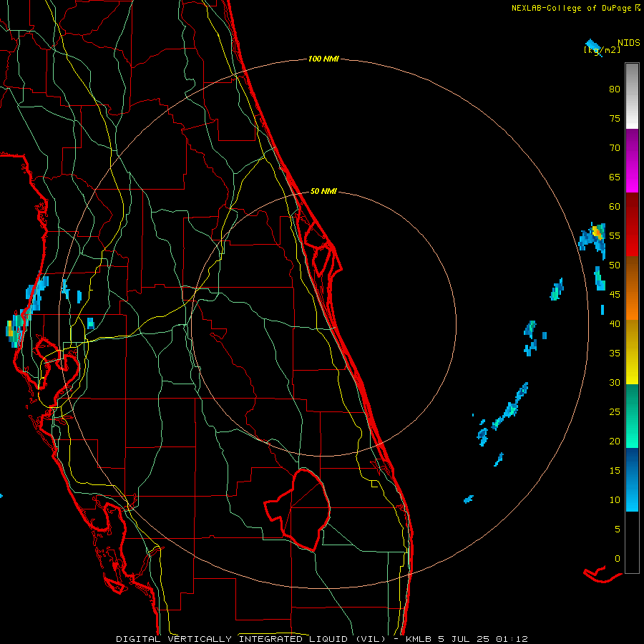Click the 0 value on the VIL scale
Viewport: 644px width, 644px height.
click(618, 559)
